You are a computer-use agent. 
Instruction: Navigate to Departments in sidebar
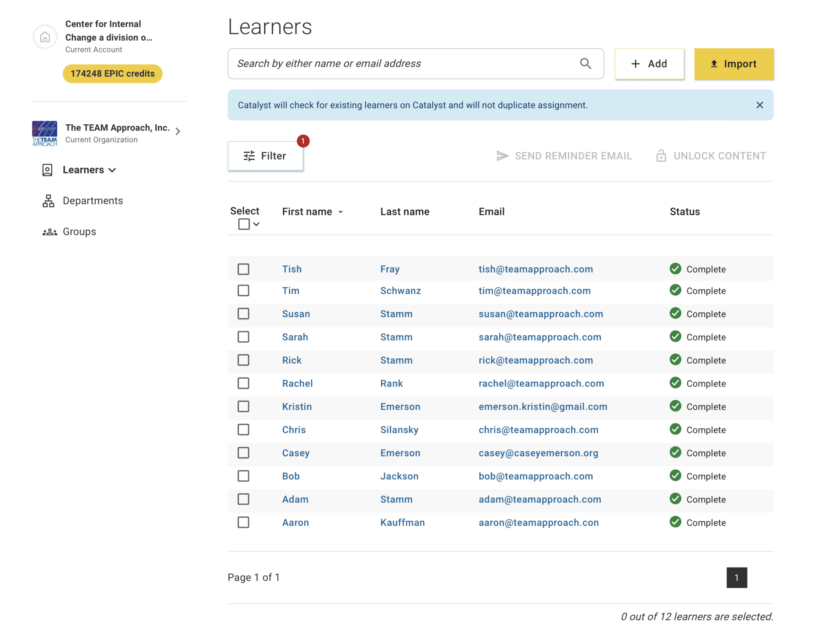coord(93,200)
